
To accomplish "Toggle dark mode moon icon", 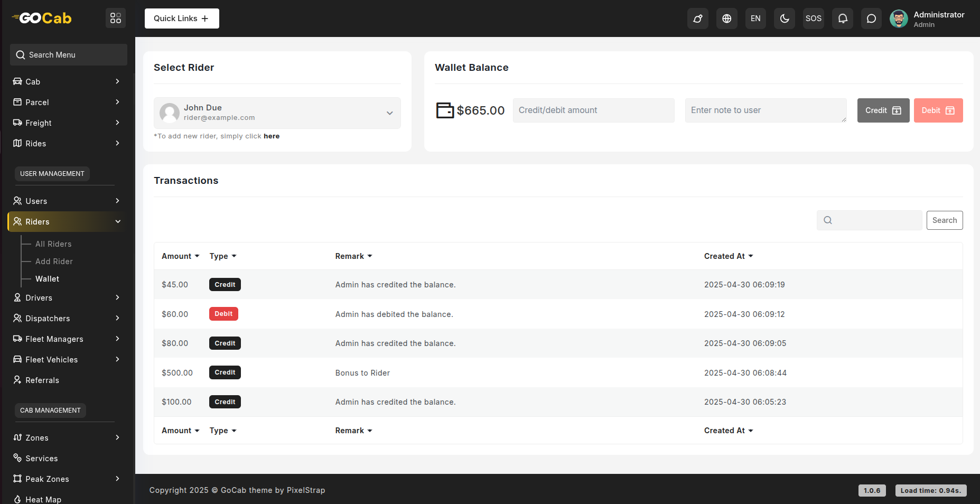I will (785, 18).
